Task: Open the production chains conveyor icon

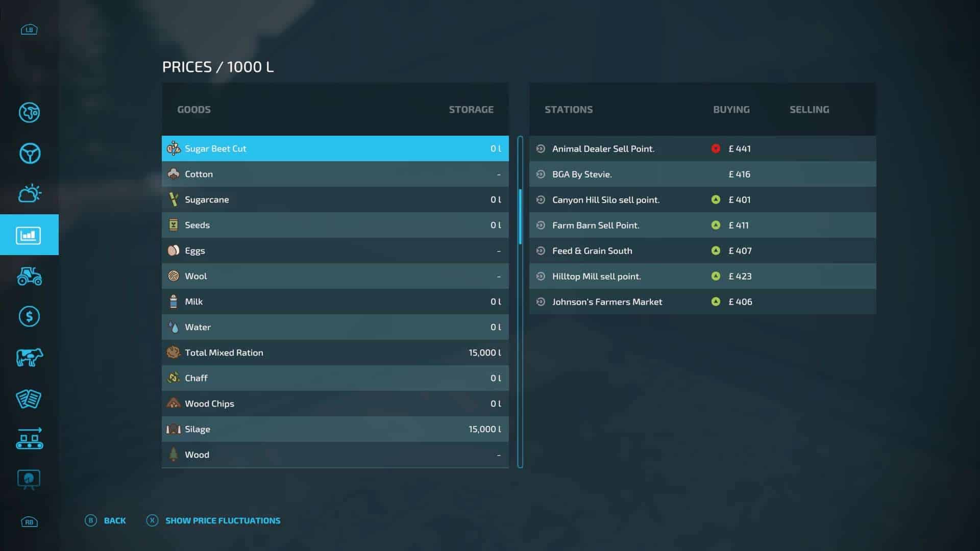Action: click(29, 439)
